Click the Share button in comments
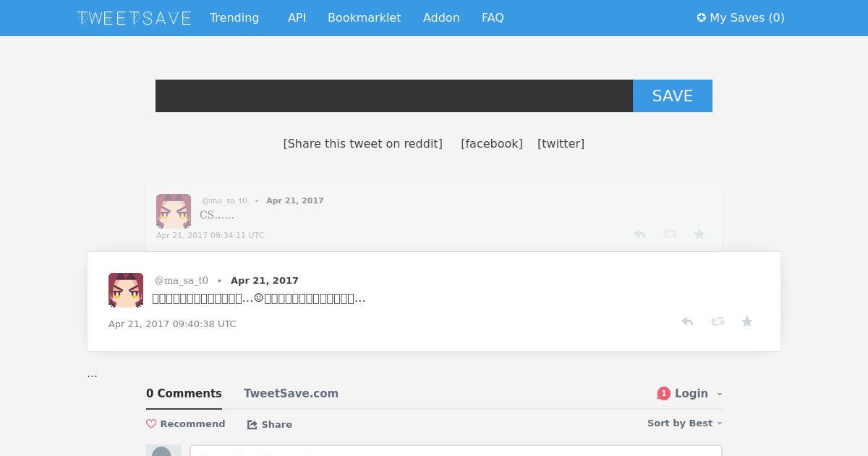 click(270, 425)
